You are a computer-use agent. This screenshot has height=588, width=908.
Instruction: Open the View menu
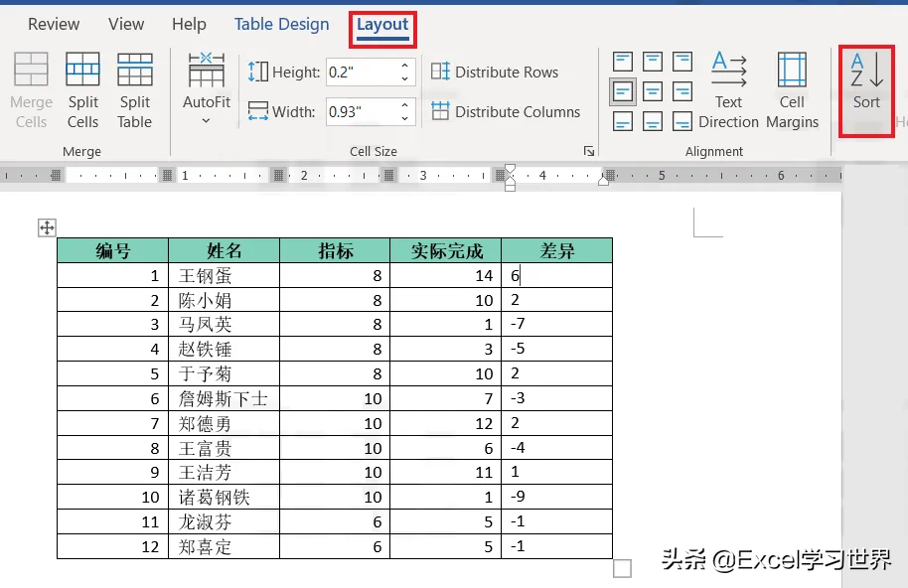click(125, 24)
